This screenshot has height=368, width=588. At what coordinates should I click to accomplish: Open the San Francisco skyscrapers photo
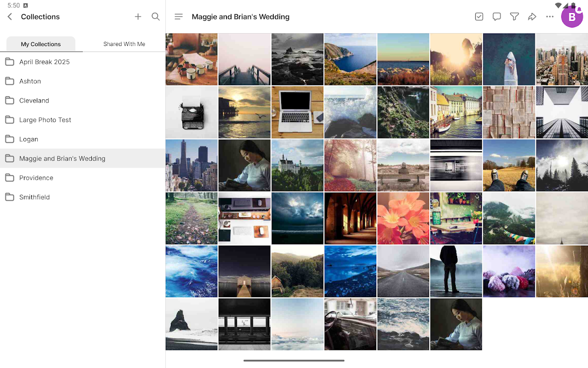pyautogui.click(x=192, y=165)
